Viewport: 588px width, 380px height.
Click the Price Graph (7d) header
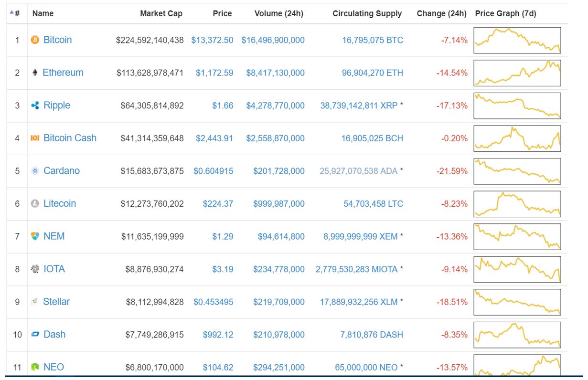(505, 14)
